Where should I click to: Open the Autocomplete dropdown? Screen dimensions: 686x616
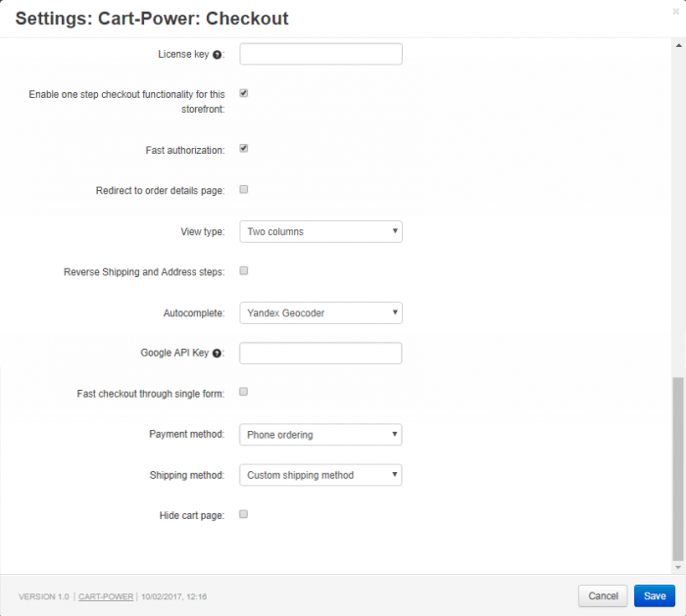point(320,313)
